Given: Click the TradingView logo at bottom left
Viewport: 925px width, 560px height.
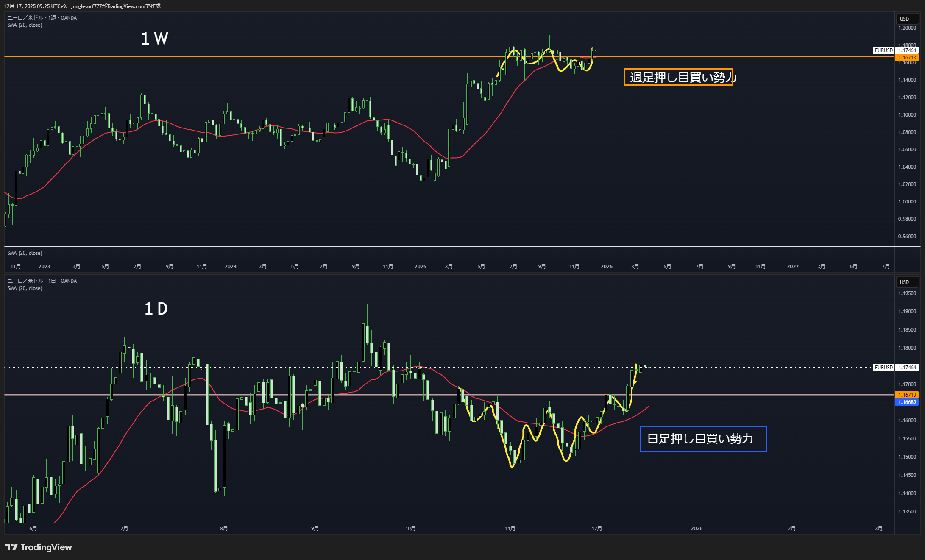Looking at the screenshot, I should pos(39,547).
